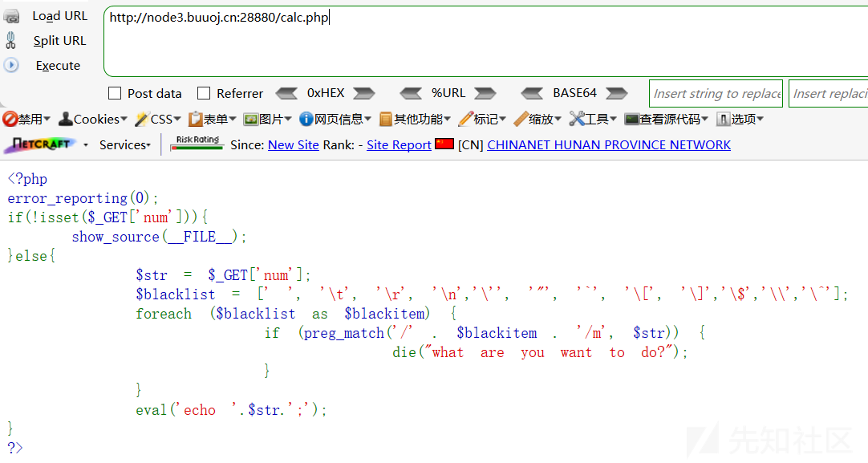
Task: Click the Load URL icon
Action: pos(11,17)
